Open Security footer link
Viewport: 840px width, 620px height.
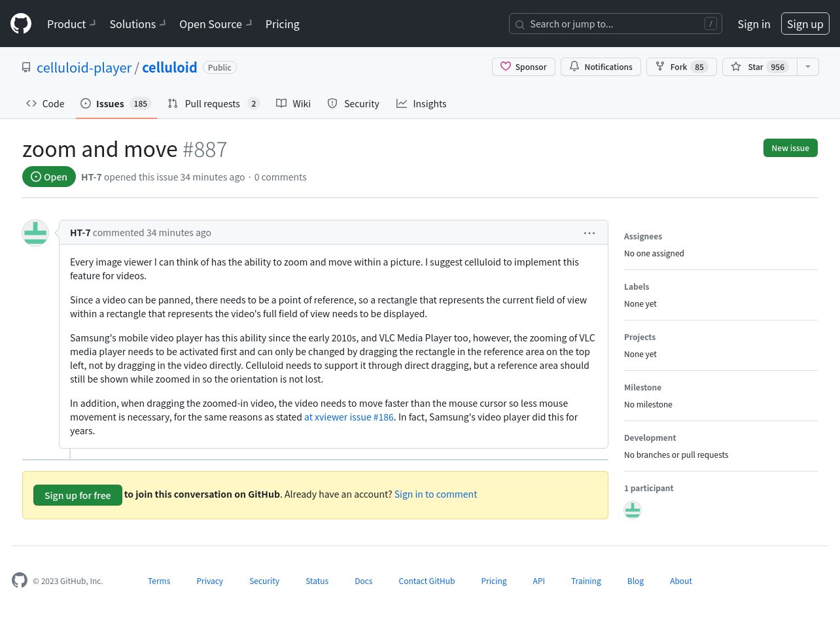264,581
